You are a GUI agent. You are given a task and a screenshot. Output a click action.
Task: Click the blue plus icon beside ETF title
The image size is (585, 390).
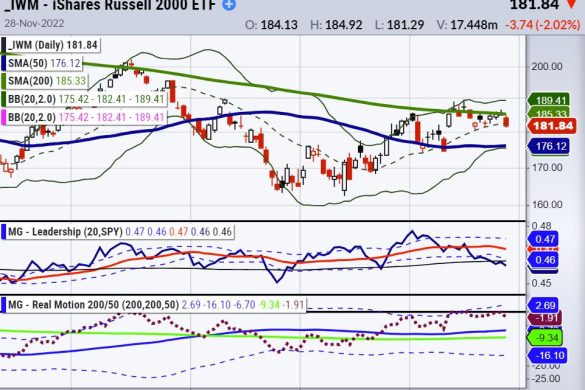click(229, 4)
